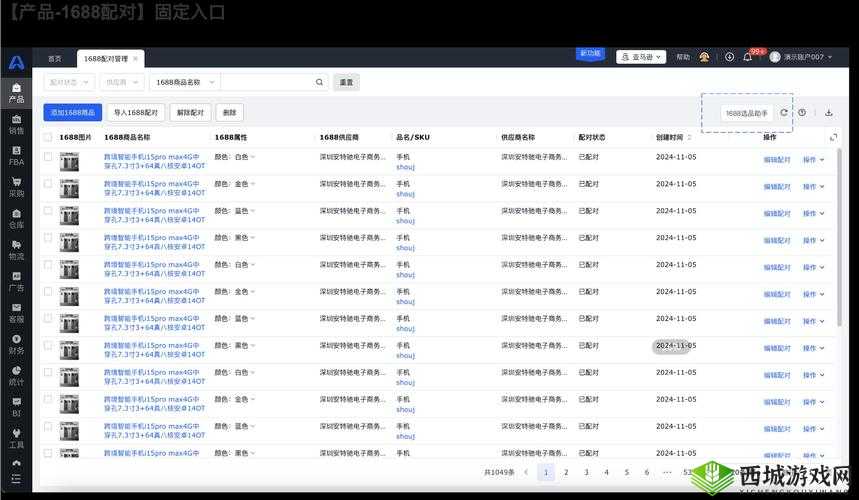Go to page 6 in pagination
859x500 pixels.
click(647, 472)
